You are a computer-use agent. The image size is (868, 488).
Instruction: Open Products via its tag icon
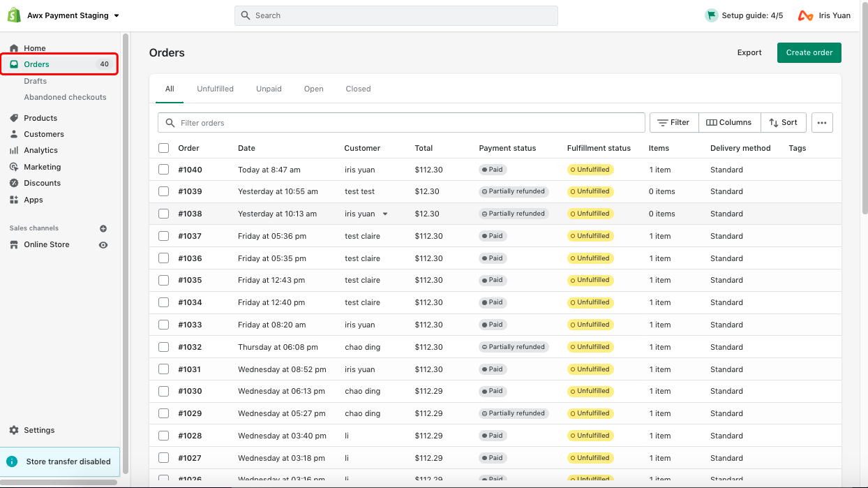point(14,118)
